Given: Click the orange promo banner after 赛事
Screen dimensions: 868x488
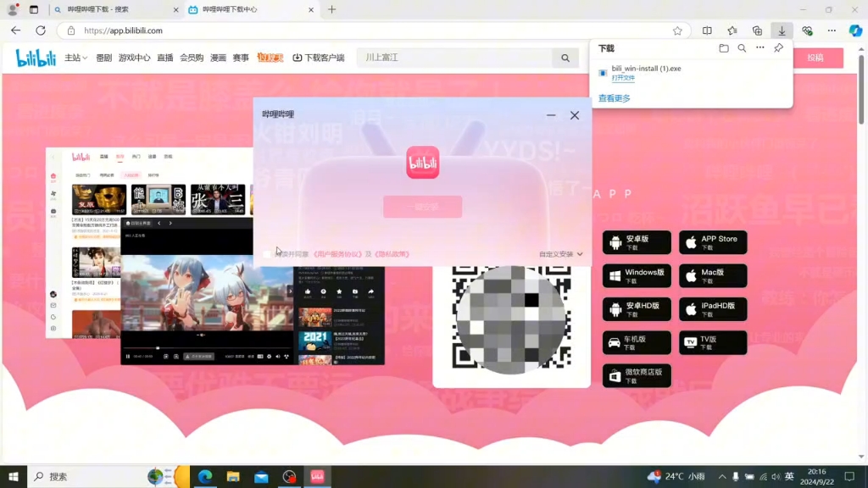Looking at the screenshot, I should pos(270,58).
